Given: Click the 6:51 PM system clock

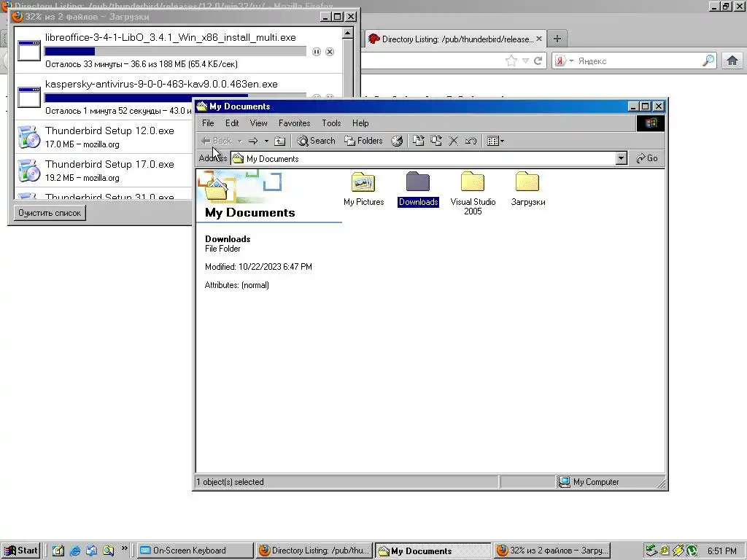Looking at the screenshot, I should tap(721, 551).
